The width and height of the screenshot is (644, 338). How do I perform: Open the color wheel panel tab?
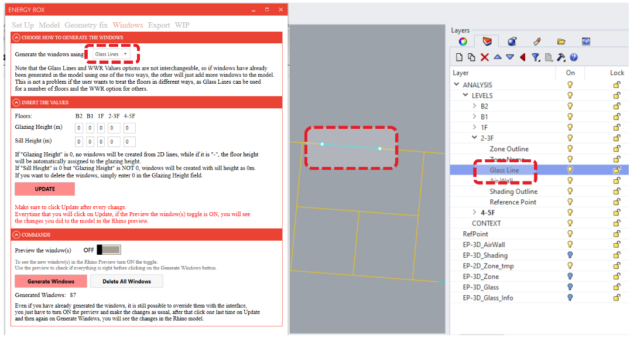[463, 42]
